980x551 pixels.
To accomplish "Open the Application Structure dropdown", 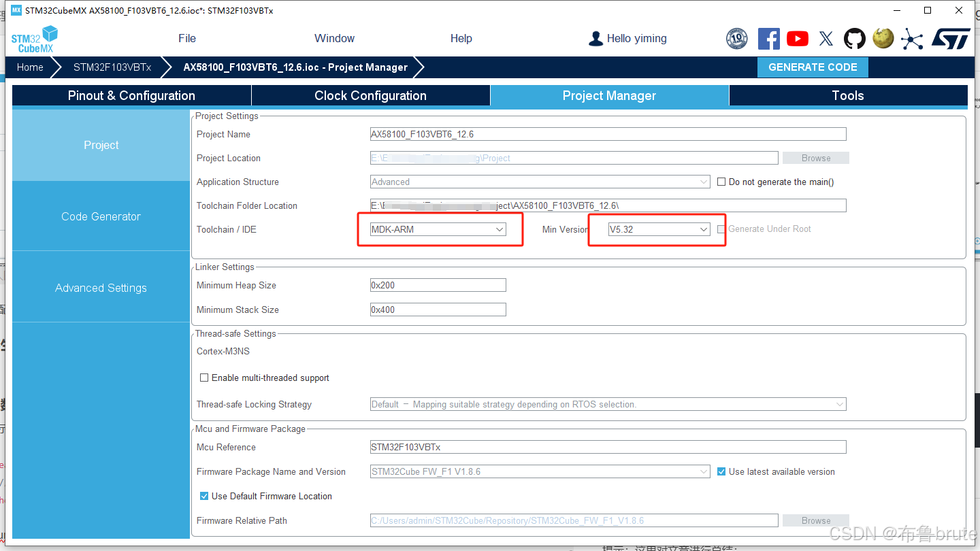I will (540, 182).
